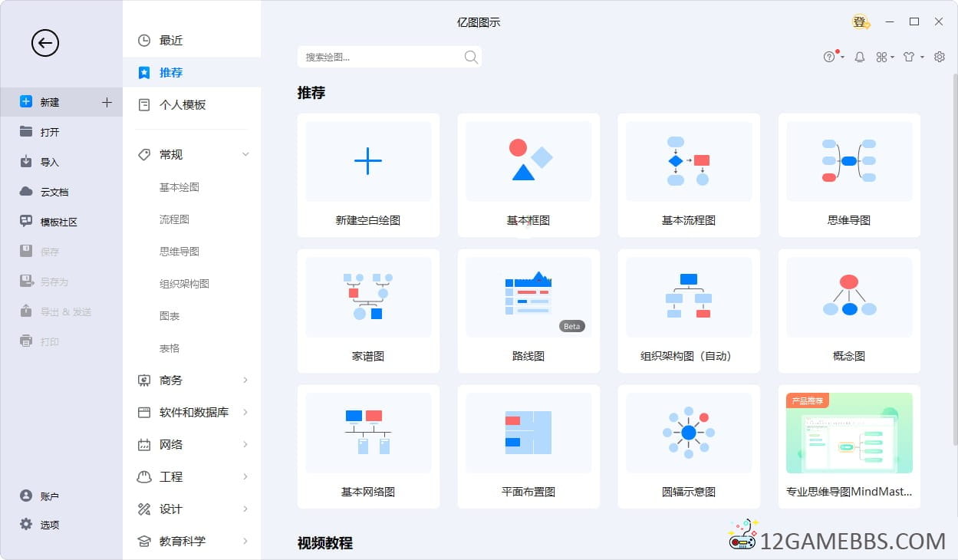Open the notification bell icon

click(860, 57)
